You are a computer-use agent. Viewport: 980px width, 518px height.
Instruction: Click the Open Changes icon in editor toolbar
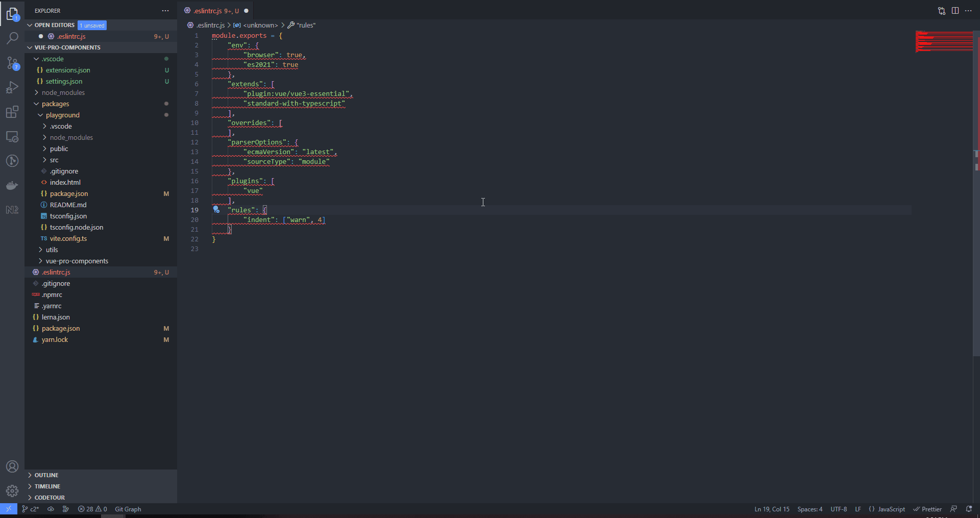[942, 11]
